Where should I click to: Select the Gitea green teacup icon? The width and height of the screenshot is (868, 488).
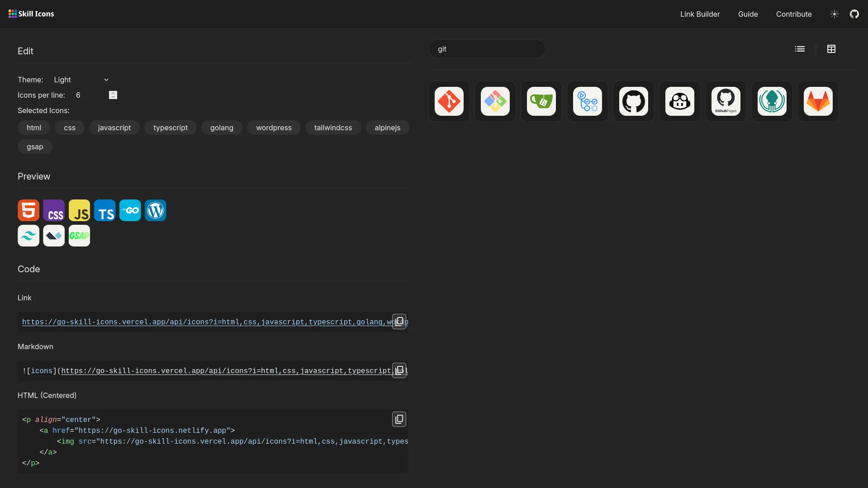[x=541, y=101]
